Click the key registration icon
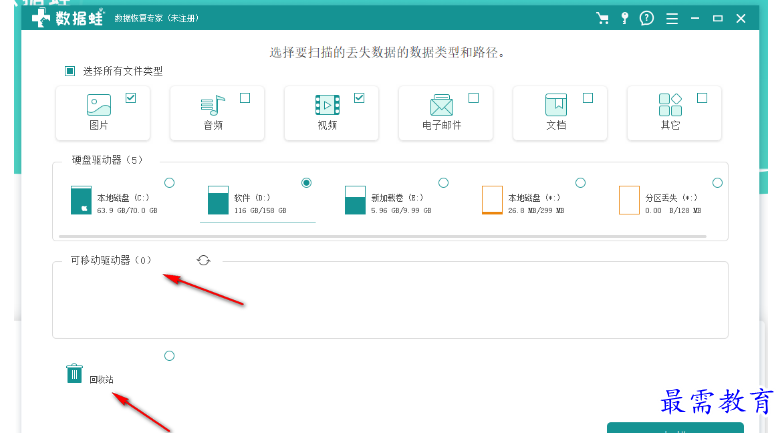782x433 pixels. 624,18
